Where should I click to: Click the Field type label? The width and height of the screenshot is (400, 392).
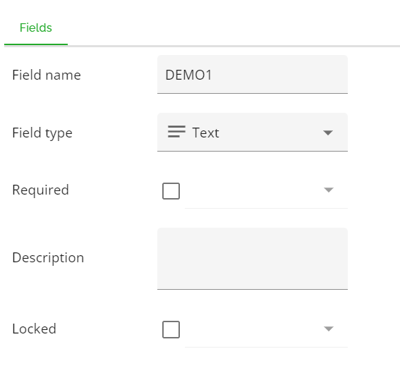tap(42, 133)
